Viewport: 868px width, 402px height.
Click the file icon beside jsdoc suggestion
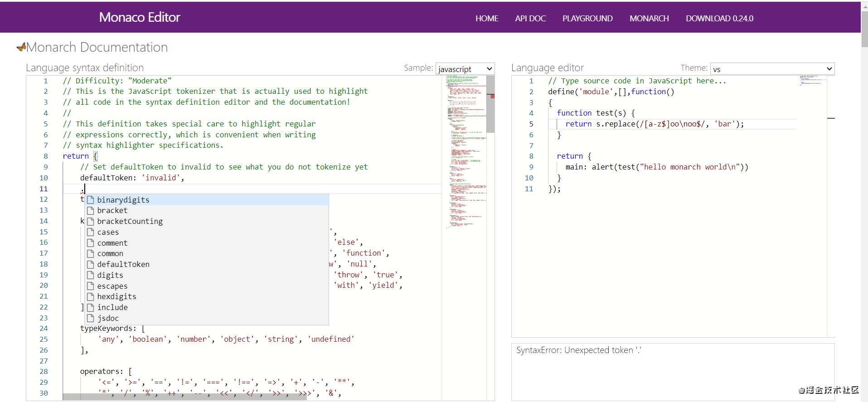(x=91, y=318)
